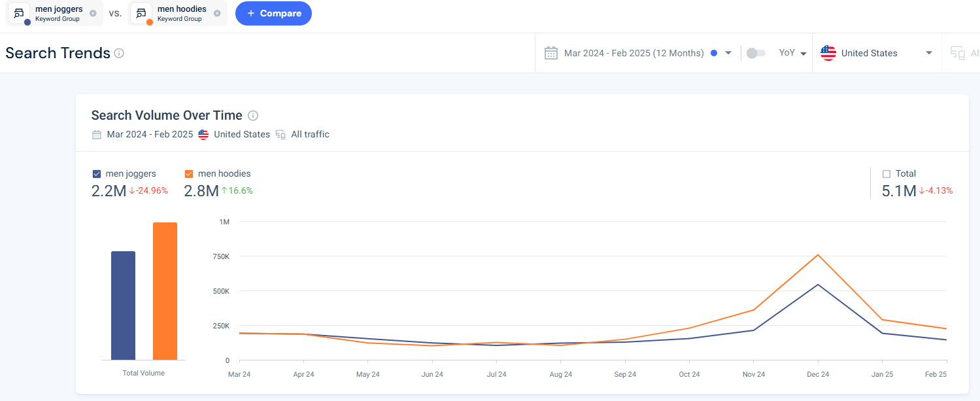980x401 pixels.
Task: Click the orange men hoodies total volume bar
Action: (165, 291)
